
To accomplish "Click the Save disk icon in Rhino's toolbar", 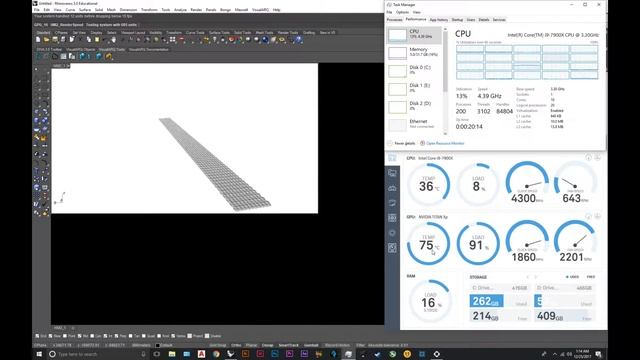I will click(55, 40).
